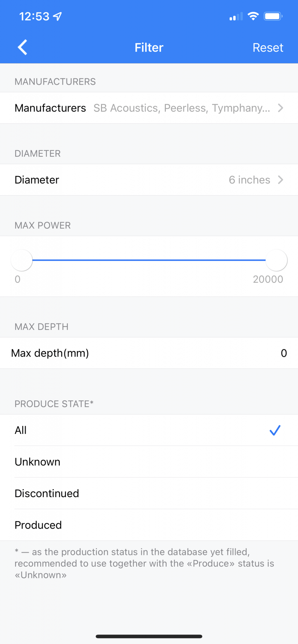Tap the blue checkmark next to All
The image size is (298, 644).
click(275, 430)
